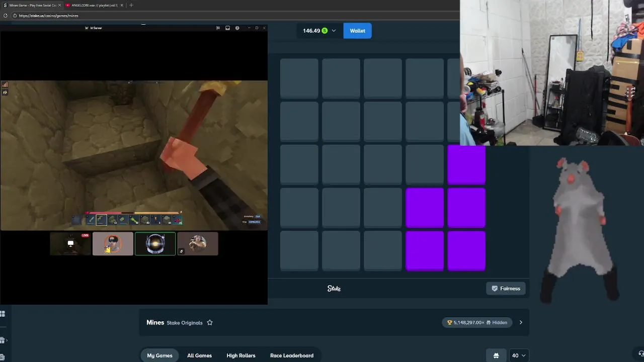Switch to the My Games tab
This screenshot has width=644, height=362.
[x=159, y=355]
